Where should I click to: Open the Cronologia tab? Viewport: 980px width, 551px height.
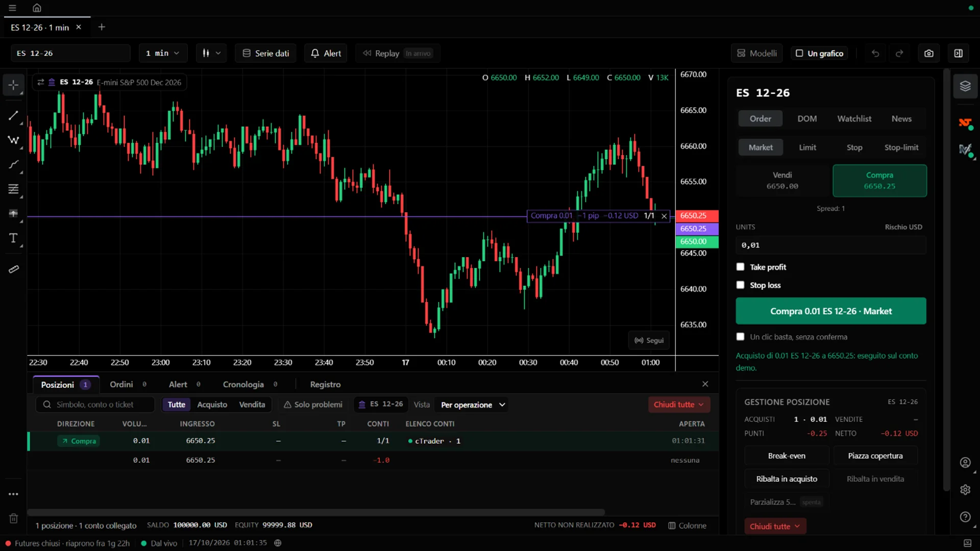250,384
